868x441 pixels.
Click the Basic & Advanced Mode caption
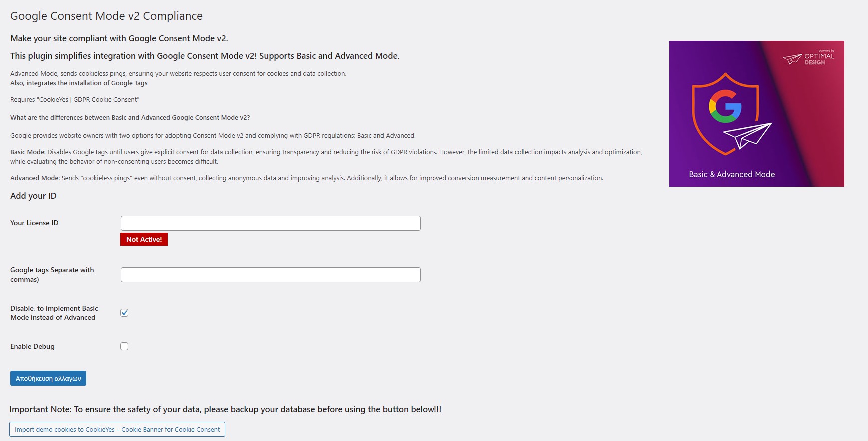point(732,174)
